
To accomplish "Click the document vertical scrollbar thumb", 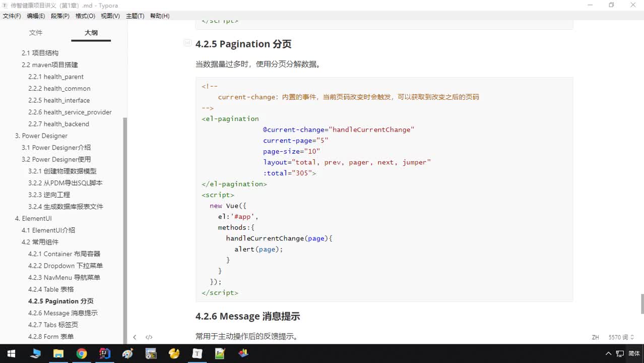I will click(642, 304).
